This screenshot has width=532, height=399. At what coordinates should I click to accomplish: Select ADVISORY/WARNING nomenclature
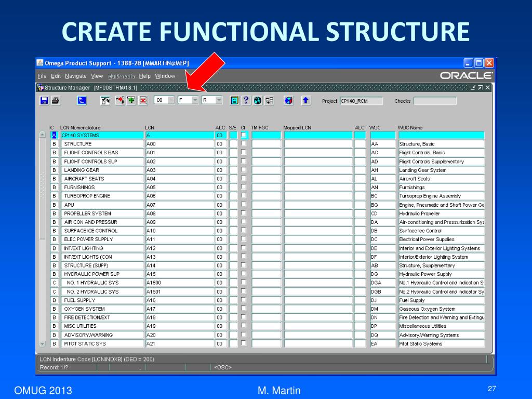tap(102, 335)
